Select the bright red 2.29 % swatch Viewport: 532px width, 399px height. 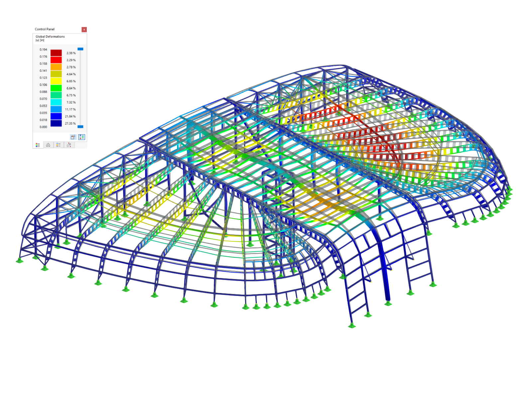[x=56, y=60]
